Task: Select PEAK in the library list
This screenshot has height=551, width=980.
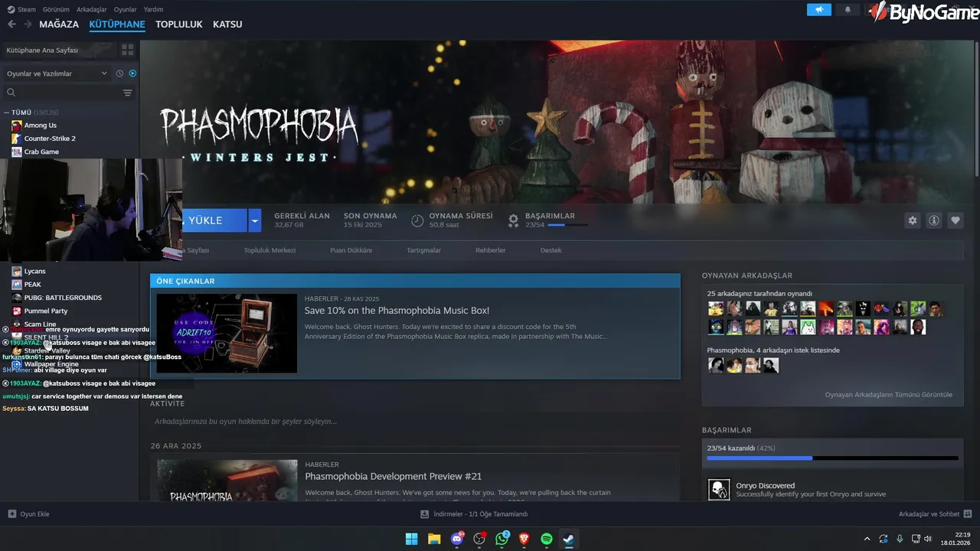Action: point(33,284)
